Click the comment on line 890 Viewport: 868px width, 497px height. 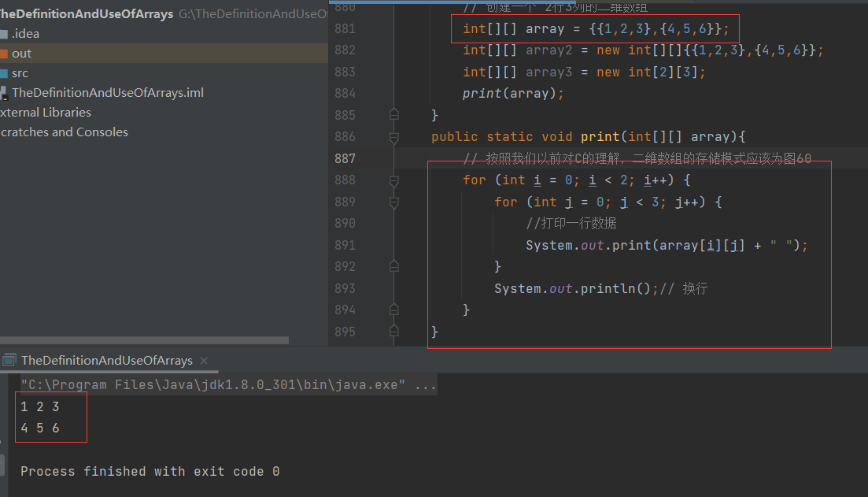pos(571,223)
